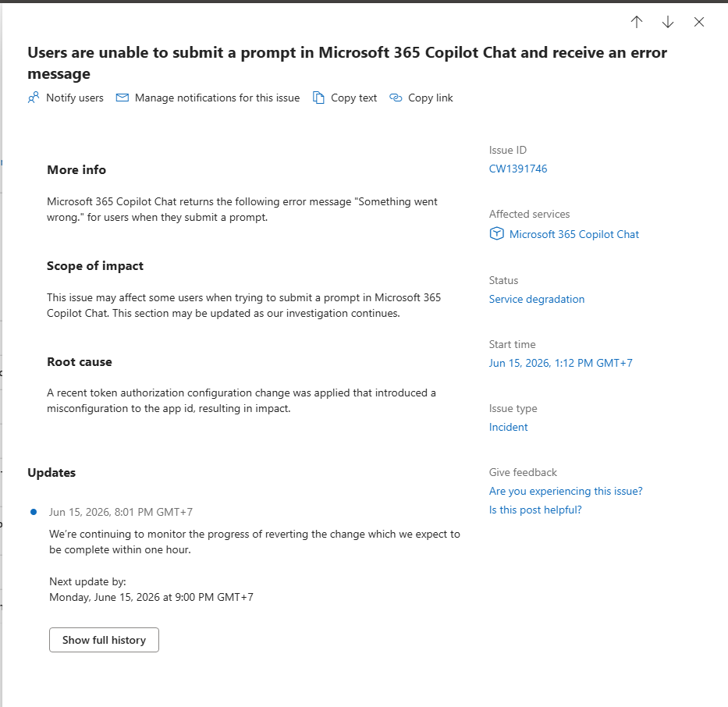Click issue ID CW1391746
Viewport: 728px width, 707px height.
pyautogui.click(x=517, y=169)
